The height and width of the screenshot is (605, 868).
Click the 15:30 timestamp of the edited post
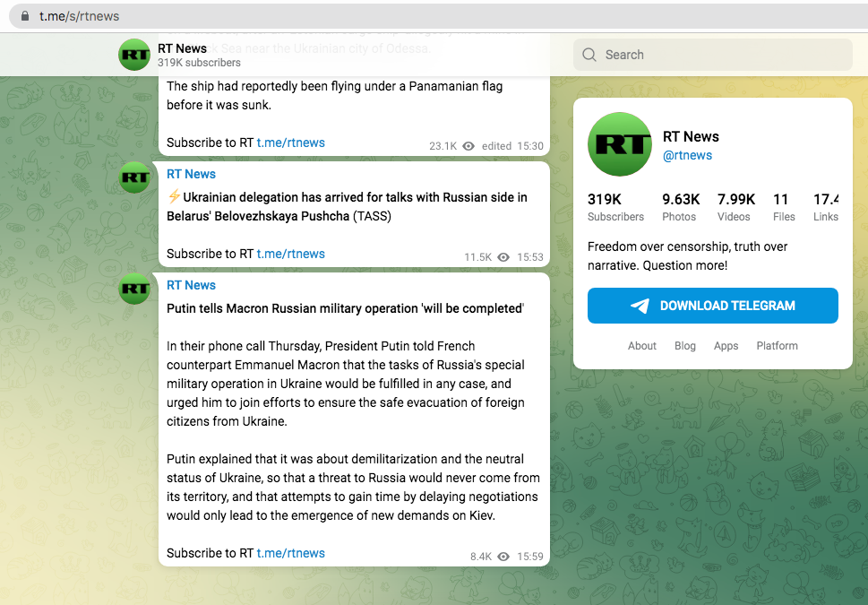(x=530, y=146)
